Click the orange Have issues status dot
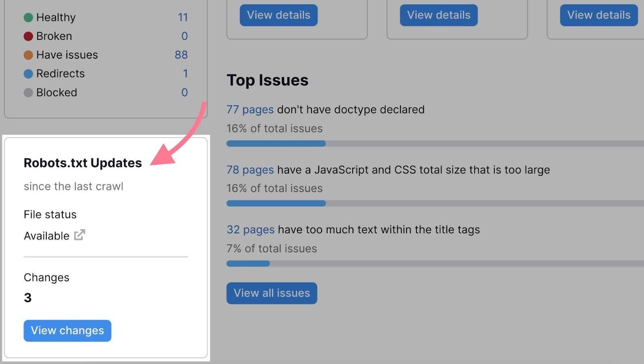 click(x=29, y=55)
